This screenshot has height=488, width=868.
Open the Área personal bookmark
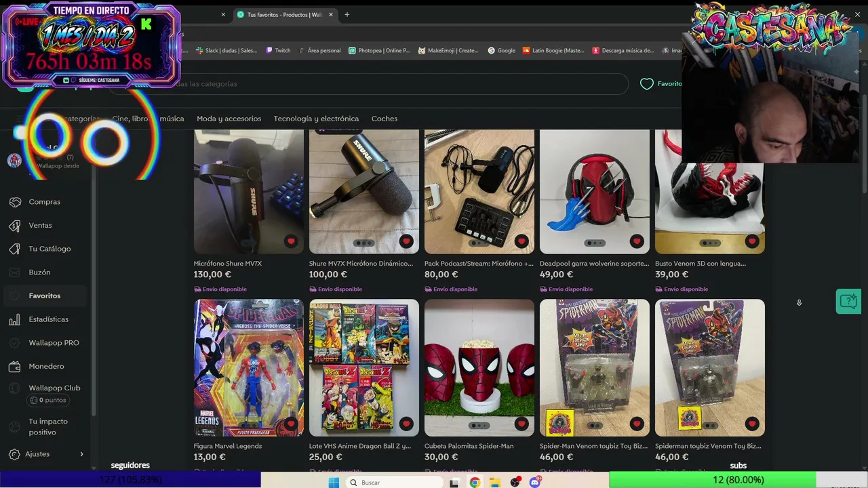(x=319, y=50)
